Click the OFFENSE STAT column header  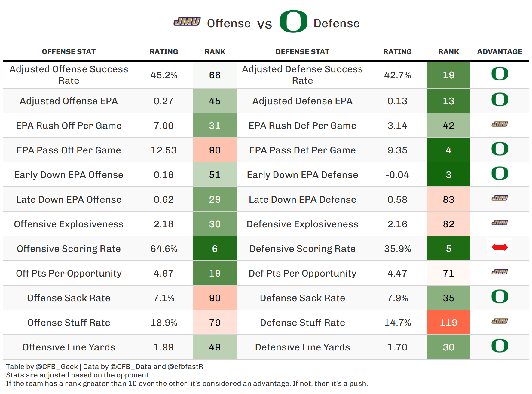click(69, 52)
